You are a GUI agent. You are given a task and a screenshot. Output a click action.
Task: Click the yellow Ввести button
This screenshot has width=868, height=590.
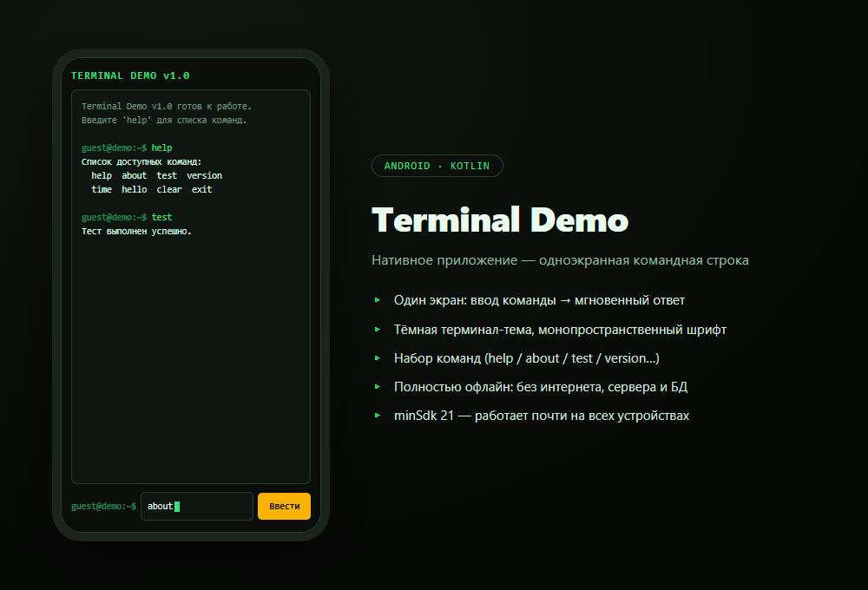click(x=284, y=506)
